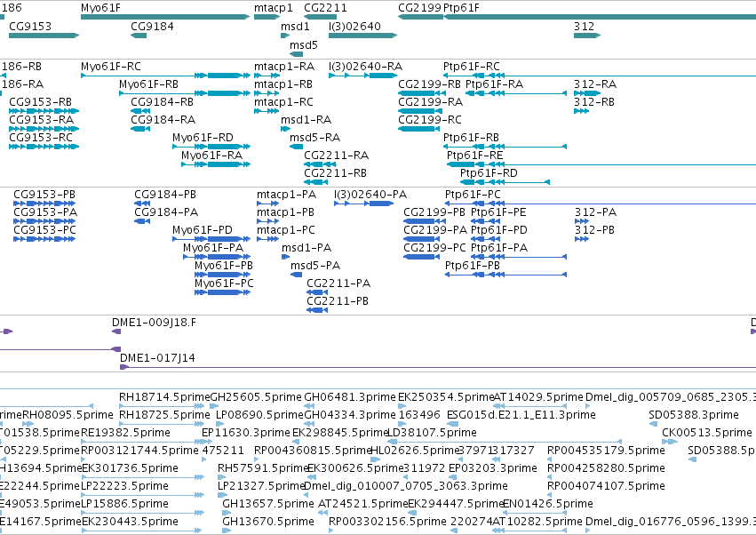Click the CG9184-PA protein label
Screen dimensions: 756x535
(166, 212)
